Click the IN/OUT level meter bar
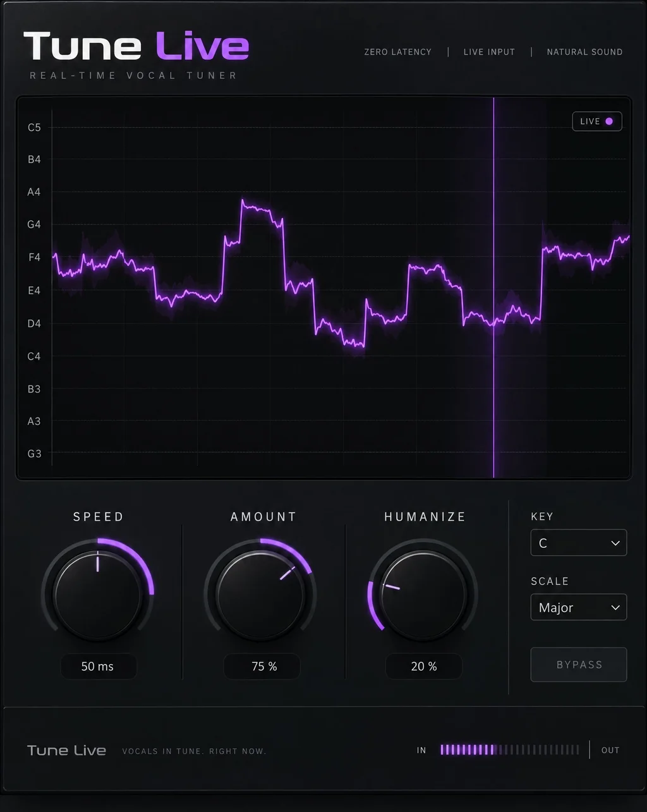The image size is (647, 812). (509, 750)
